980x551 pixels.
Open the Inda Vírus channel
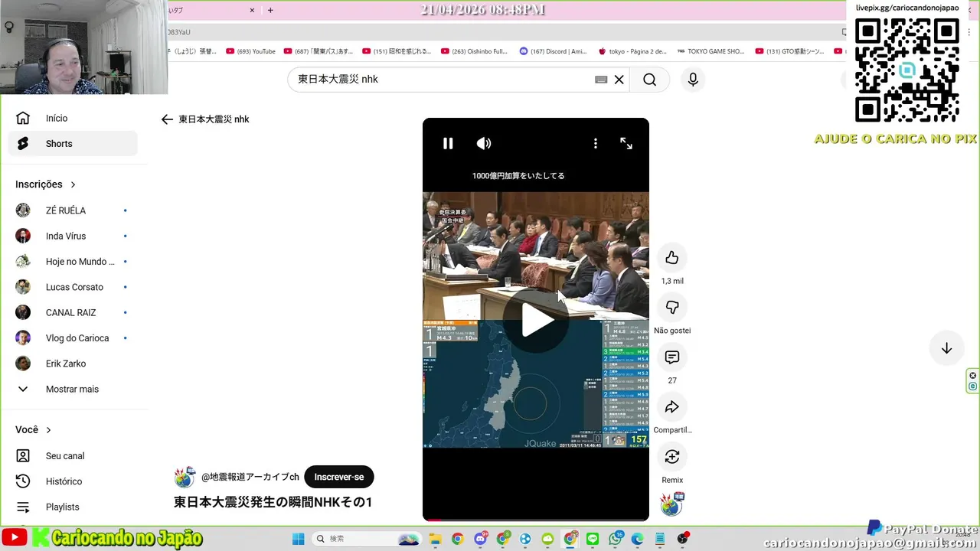pos(73,236)
